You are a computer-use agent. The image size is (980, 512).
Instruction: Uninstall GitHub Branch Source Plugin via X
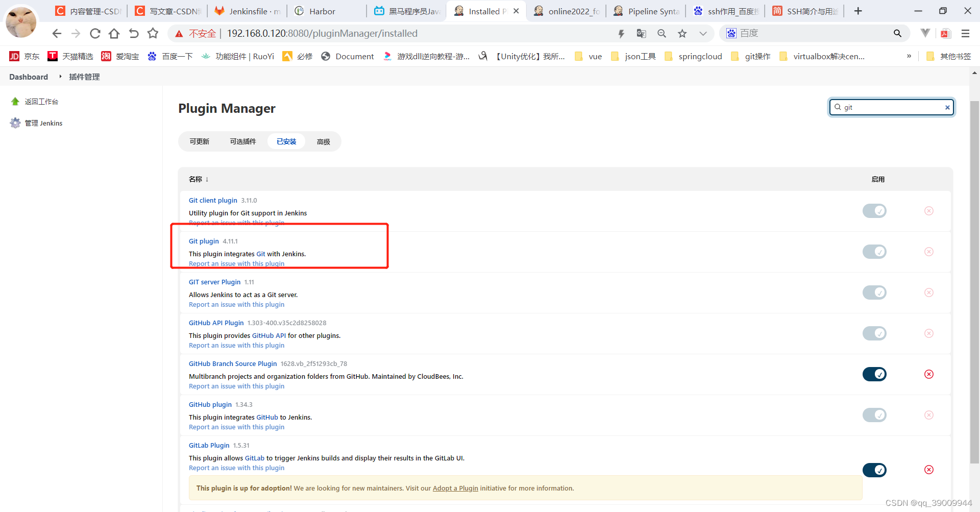[929, 374]
